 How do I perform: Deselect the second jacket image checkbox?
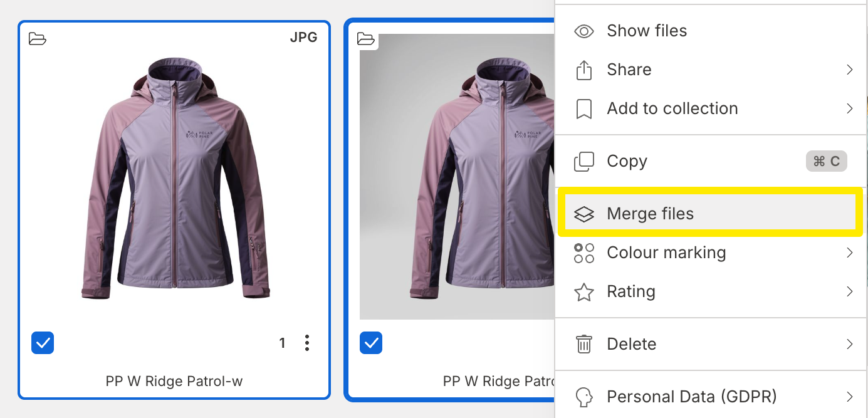(370, 343)
